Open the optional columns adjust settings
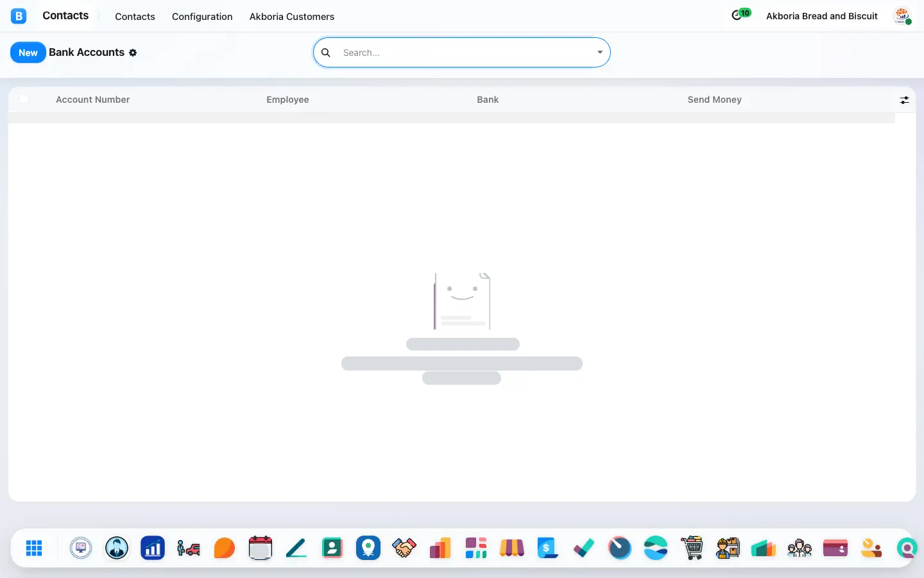Screen dimensions: 924x578 (905, 100)
